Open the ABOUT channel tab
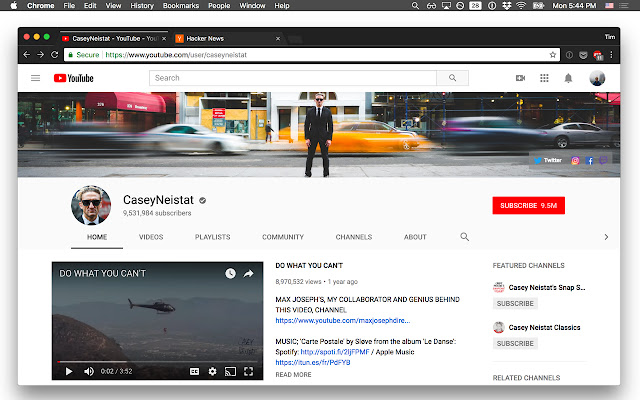 coord(415,237)
